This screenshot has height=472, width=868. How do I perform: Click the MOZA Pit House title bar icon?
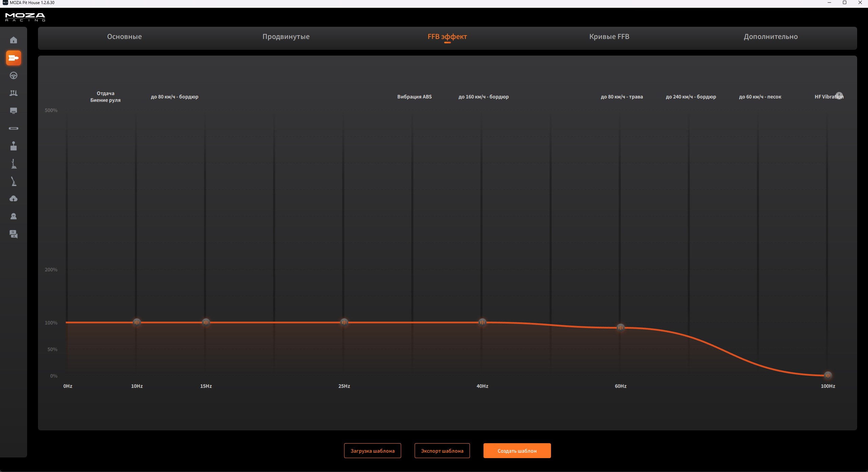(5, 3)
